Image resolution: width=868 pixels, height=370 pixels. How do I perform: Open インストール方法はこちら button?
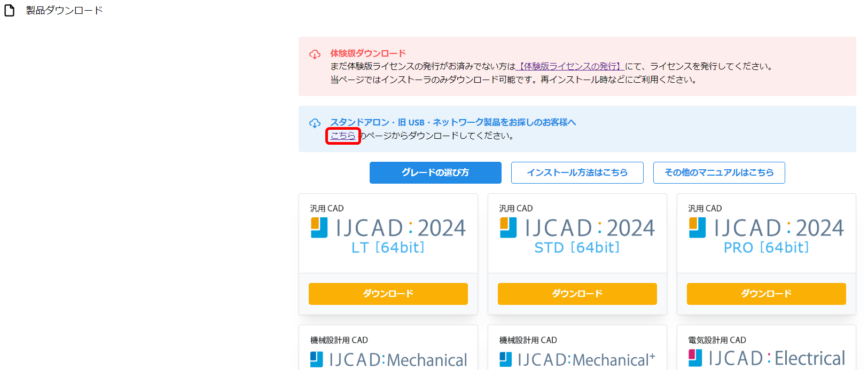(577, 172)
